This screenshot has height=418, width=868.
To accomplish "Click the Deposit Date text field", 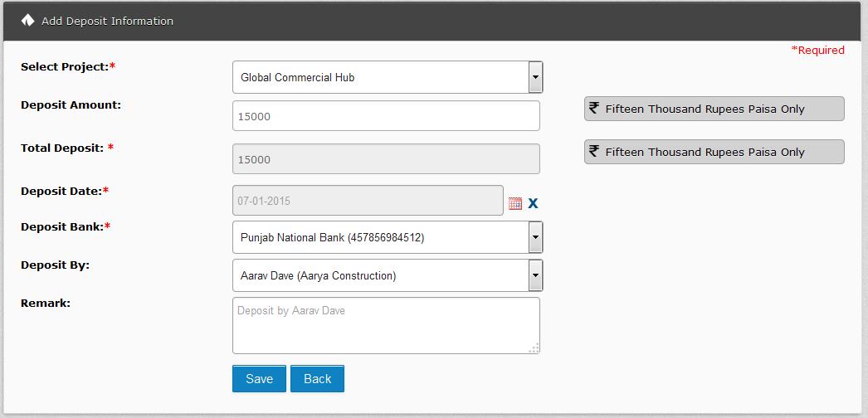I will (x=368, y=201).
